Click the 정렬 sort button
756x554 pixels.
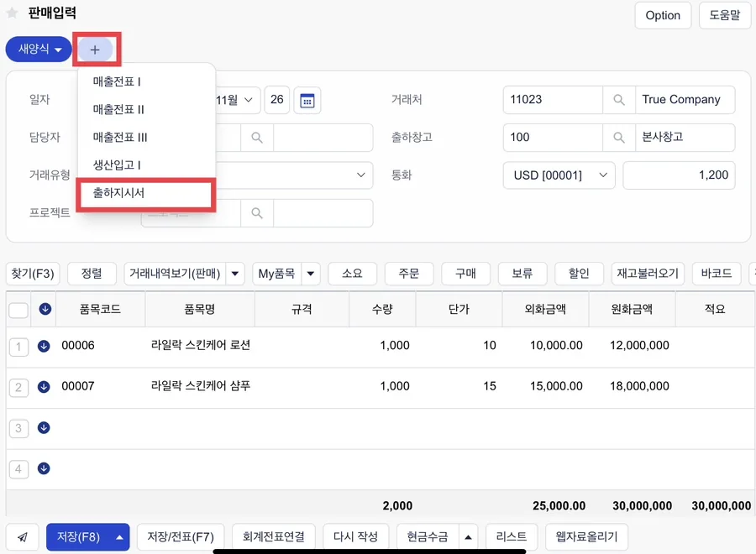92,274
